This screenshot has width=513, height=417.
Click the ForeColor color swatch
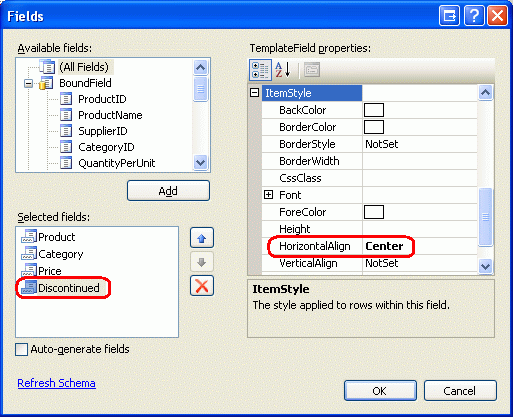(x=374, y=212)
